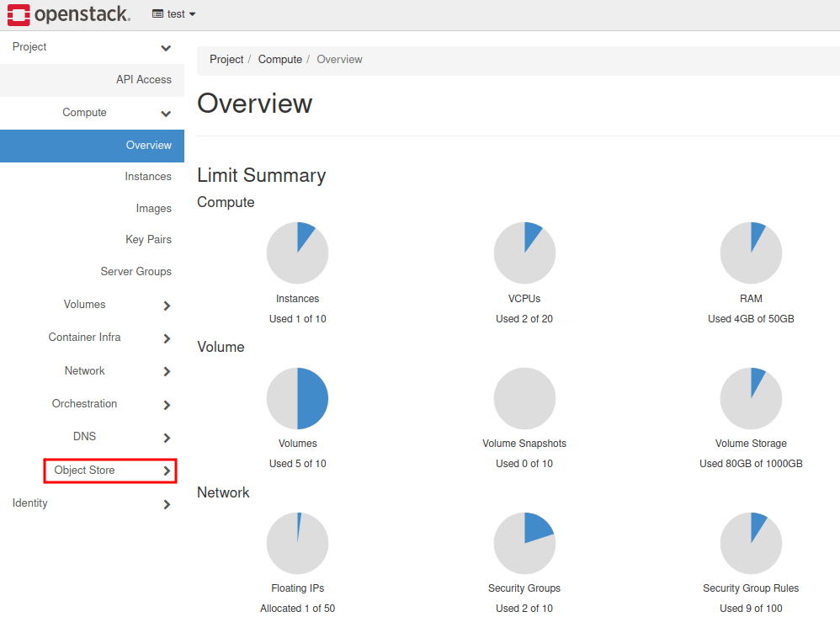Click the Instances usage pie chart

click(297, 253)
